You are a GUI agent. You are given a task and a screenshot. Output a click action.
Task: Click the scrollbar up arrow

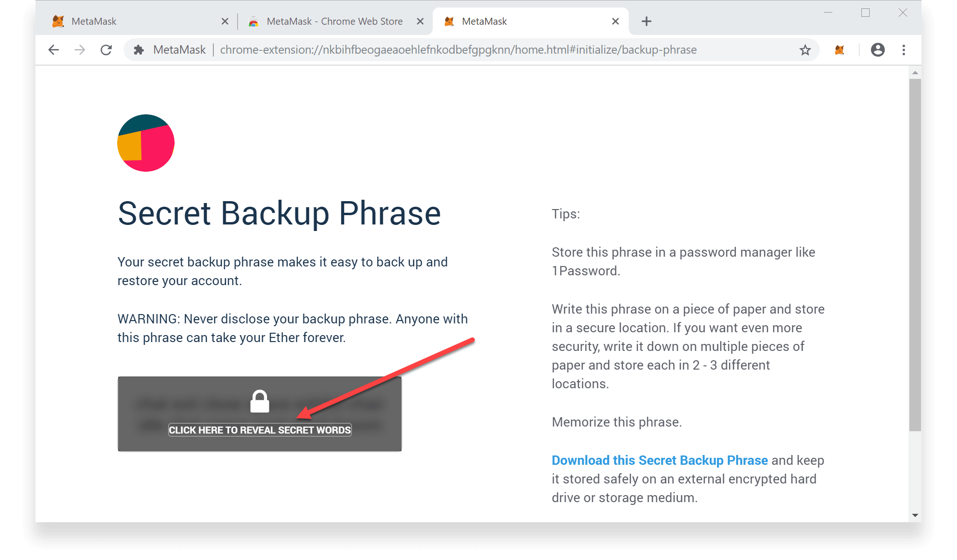click(915, 73)
